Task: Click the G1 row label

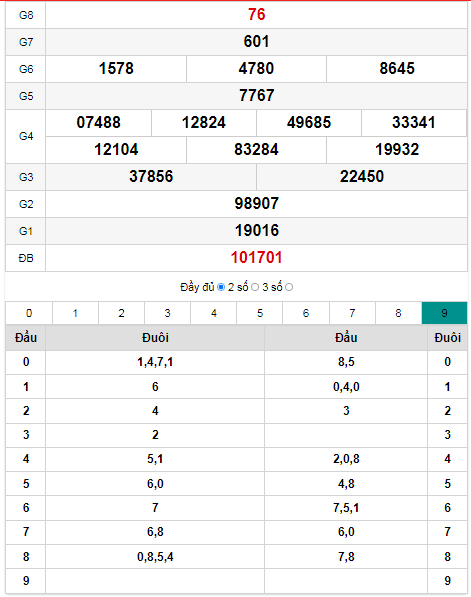Action: pyautogui.click(x=26, y=231)
